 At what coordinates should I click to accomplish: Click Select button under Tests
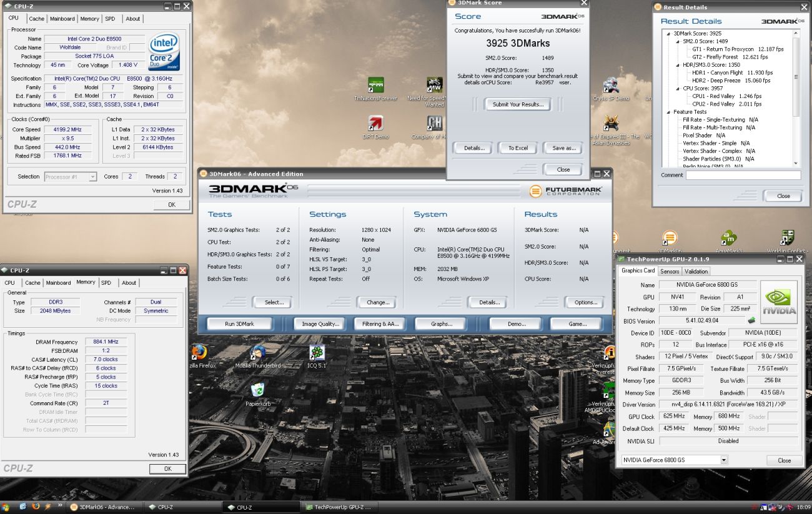tap(274, 302)
